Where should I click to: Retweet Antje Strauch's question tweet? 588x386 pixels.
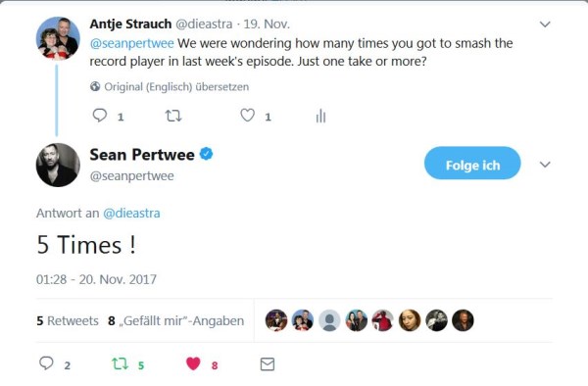(x=173, y=116)
